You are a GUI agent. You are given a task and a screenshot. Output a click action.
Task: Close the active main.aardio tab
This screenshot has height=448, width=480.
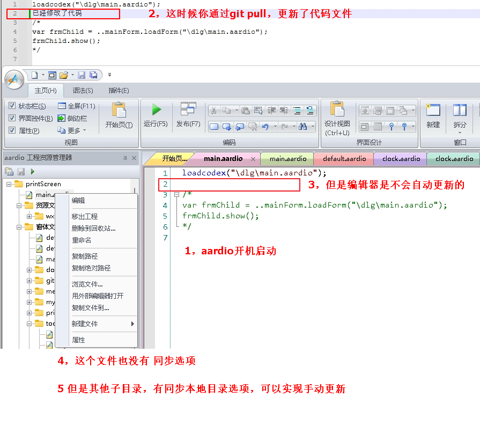[253, 159]
